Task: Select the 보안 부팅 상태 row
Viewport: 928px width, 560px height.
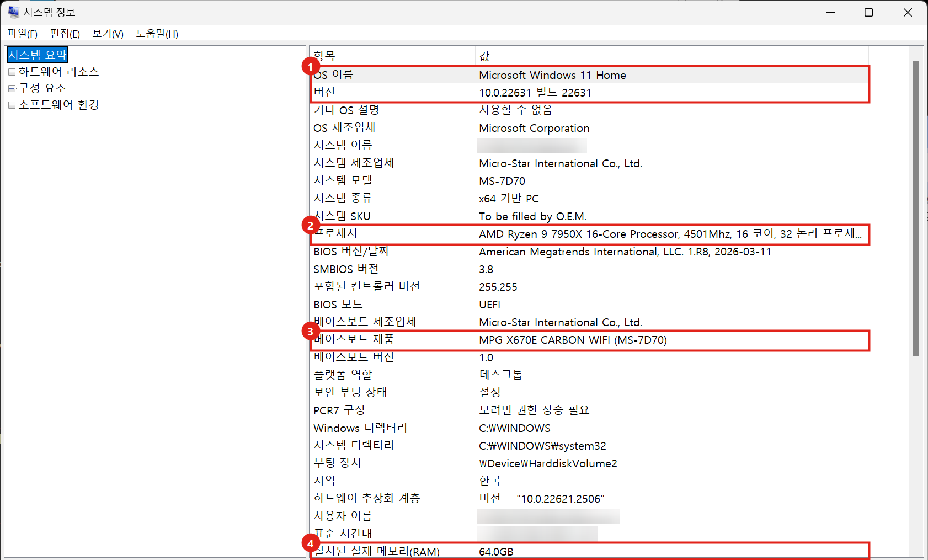Action: click(589, 393)
